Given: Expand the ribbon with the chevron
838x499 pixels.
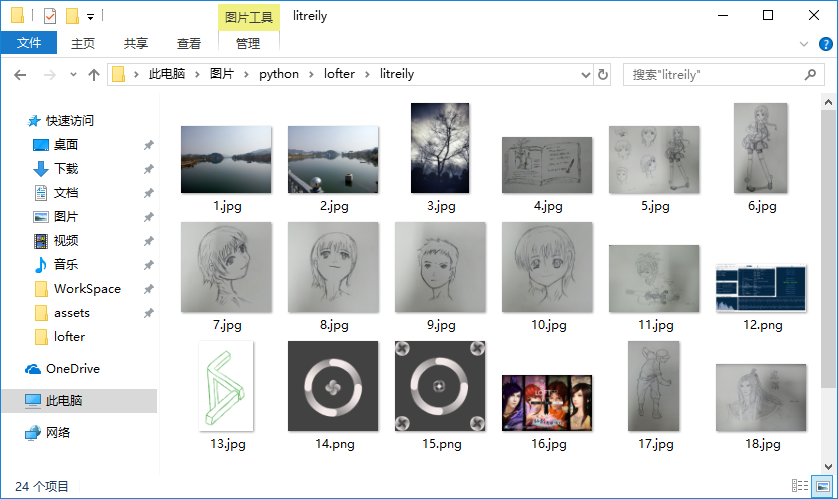Looking at the screenshot, I should [x=804, y=44].
